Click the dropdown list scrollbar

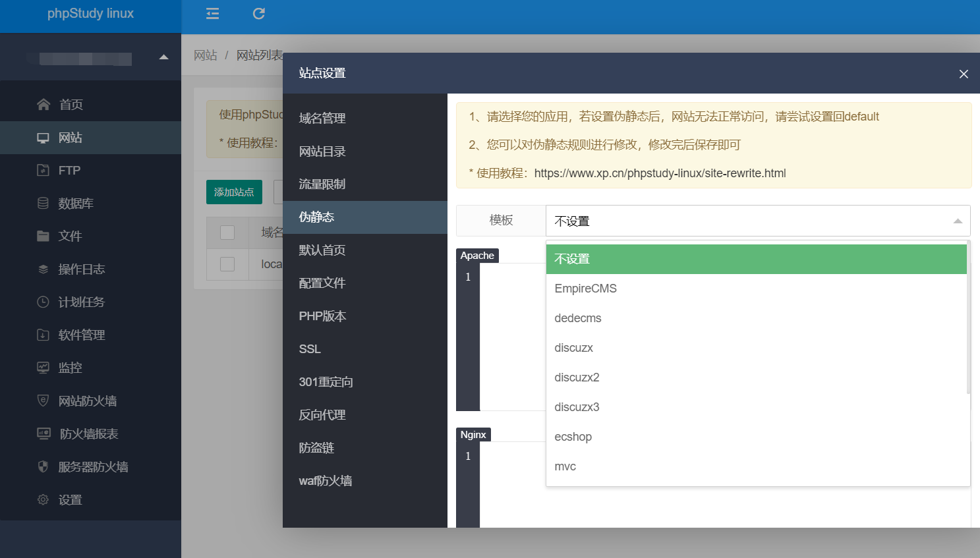(968, 316)
